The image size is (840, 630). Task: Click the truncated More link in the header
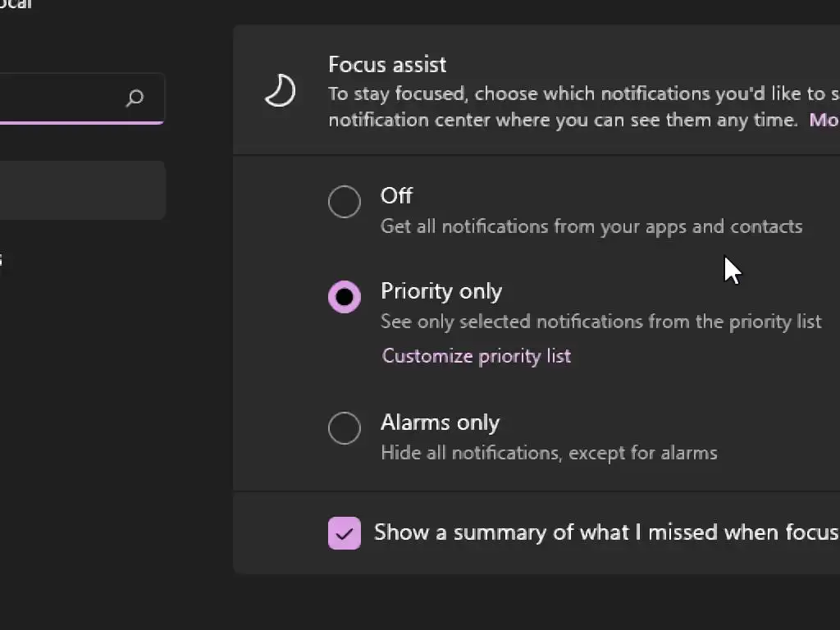[x=824, y=120]
